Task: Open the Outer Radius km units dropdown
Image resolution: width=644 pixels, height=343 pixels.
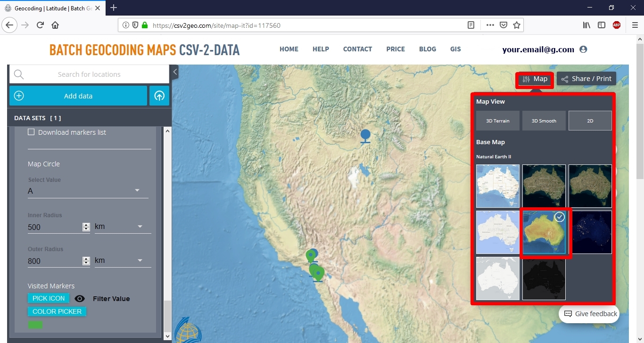Action: click(x=140, y=260)
